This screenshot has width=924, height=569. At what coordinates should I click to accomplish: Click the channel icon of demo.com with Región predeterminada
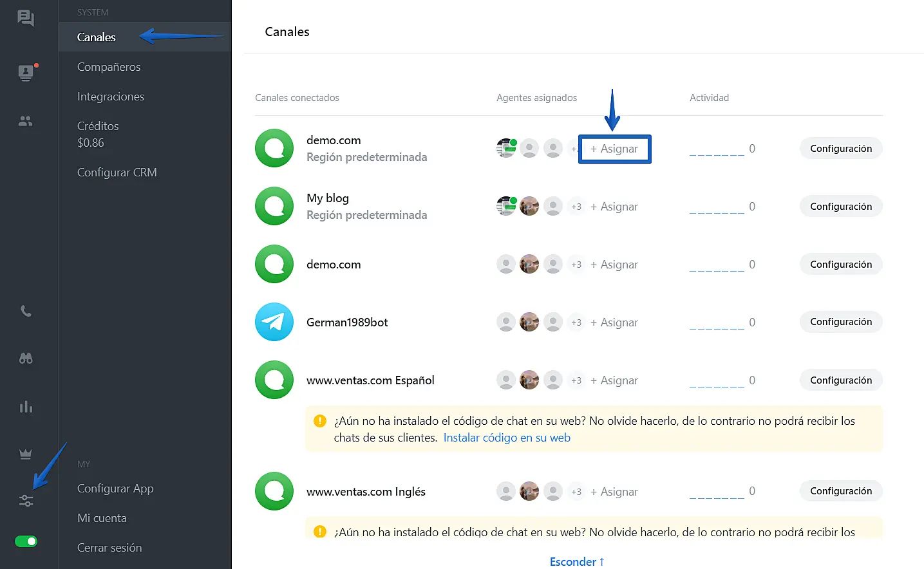[274, 148]
